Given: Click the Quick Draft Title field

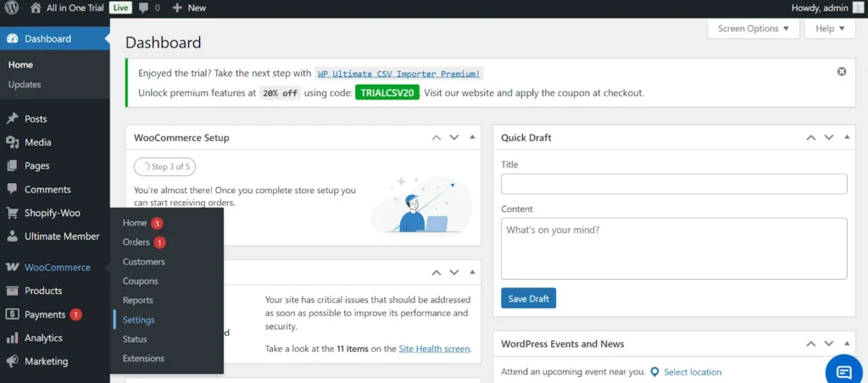Looking at the screenshot, I should (x=674, y=184).
